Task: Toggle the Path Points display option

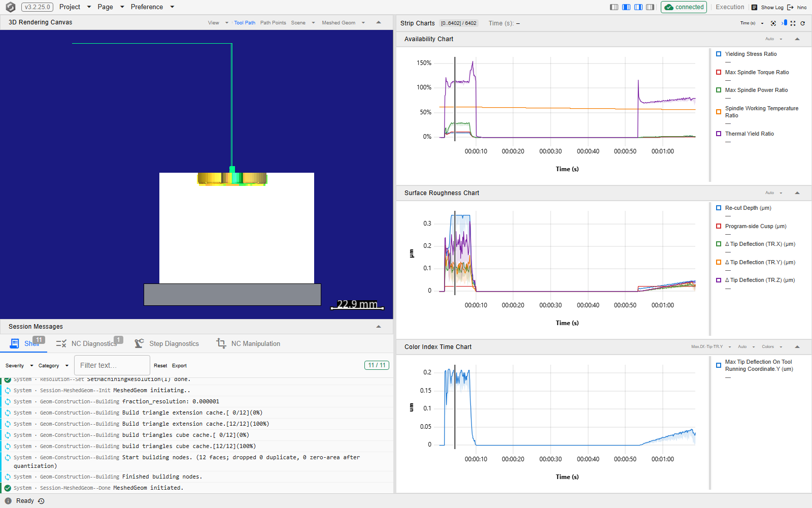Action: tap(273, 23)
